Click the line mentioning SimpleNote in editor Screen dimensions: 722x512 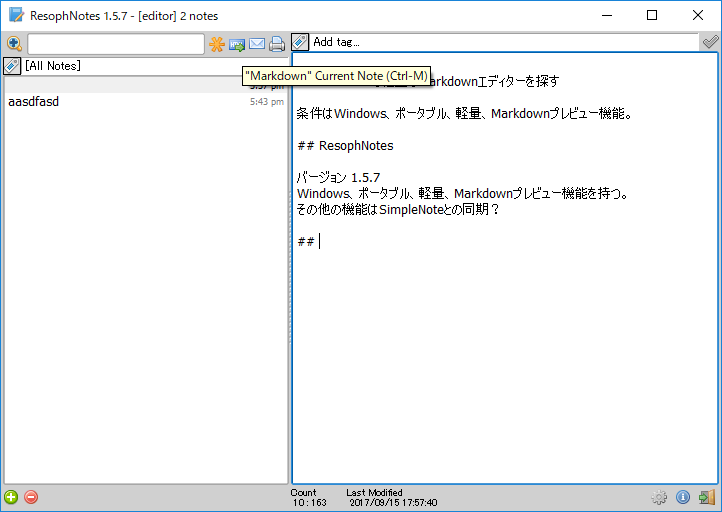398,209
